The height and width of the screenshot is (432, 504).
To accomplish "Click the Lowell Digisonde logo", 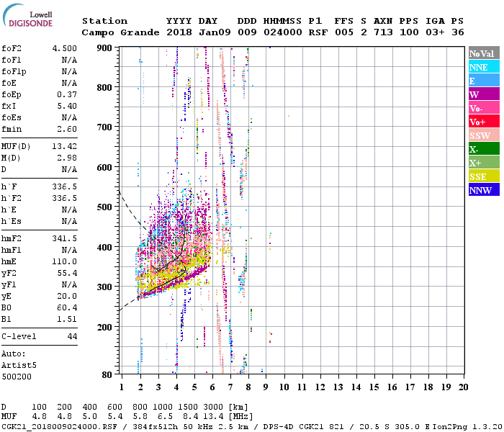I will point(28,16).
